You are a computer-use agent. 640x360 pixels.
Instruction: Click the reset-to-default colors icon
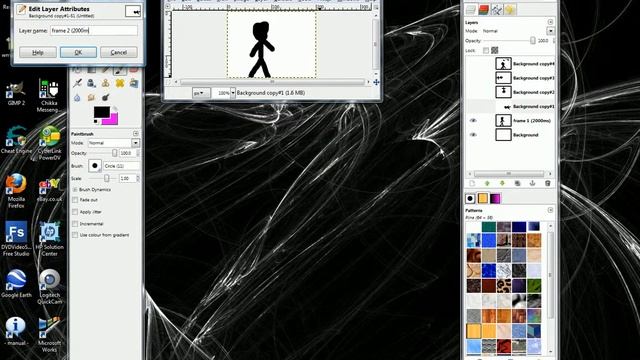(x=96, y=121)
